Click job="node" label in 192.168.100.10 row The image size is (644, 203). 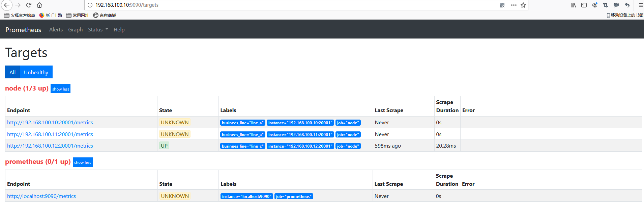348,123
